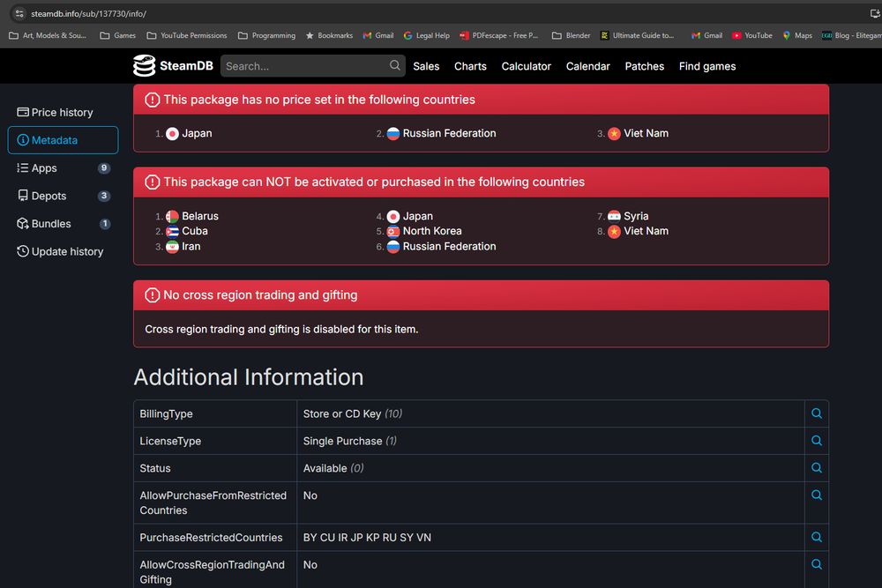Click the magnifier icon in the Status row

tap(817, 468)
